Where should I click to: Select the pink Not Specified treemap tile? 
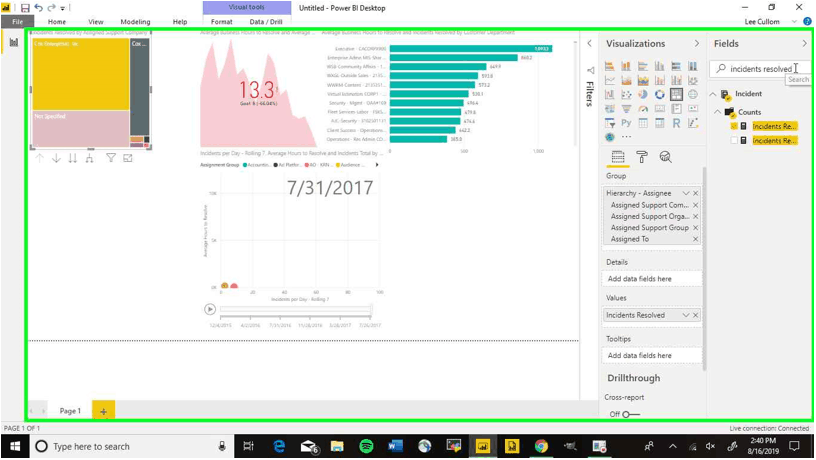[x=81, y=129]
